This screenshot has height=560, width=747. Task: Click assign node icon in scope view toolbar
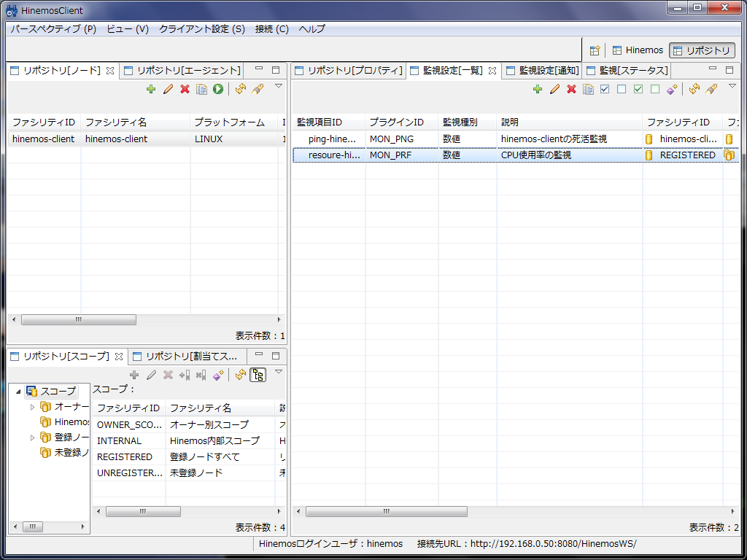185,376
